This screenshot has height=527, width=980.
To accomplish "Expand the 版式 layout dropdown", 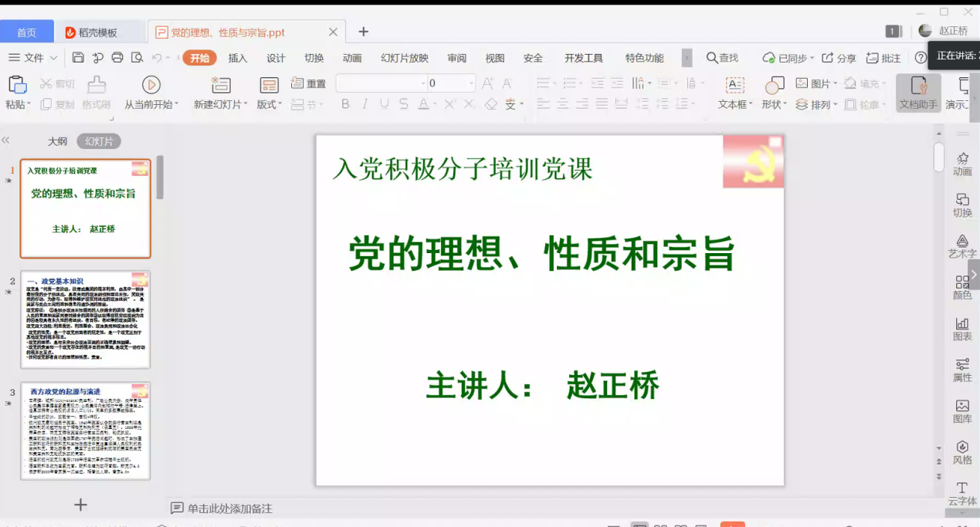I will coord(270,105).
